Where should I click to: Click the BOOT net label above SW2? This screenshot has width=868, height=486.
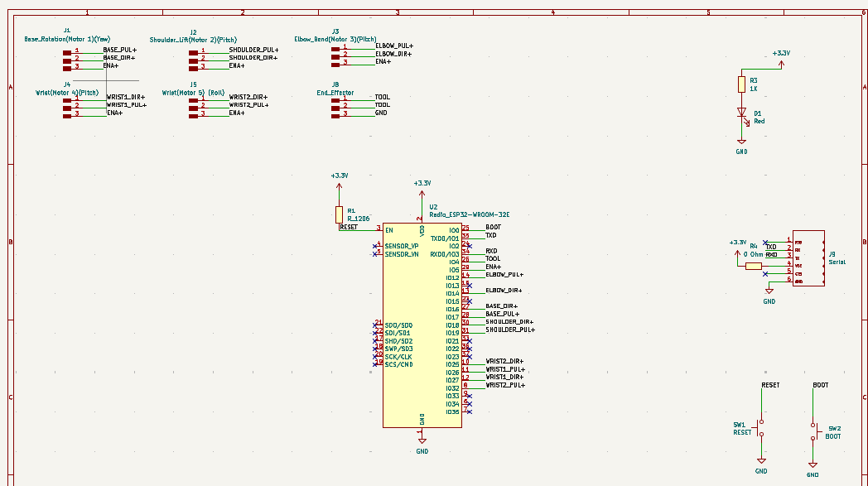(x=821, y=385)
